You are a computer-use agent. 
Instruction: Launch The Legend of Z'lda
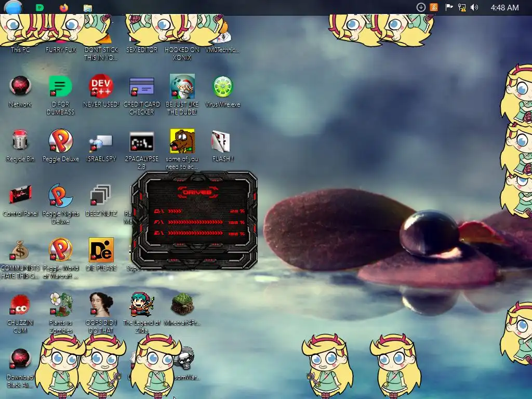[x=141, y=304]
